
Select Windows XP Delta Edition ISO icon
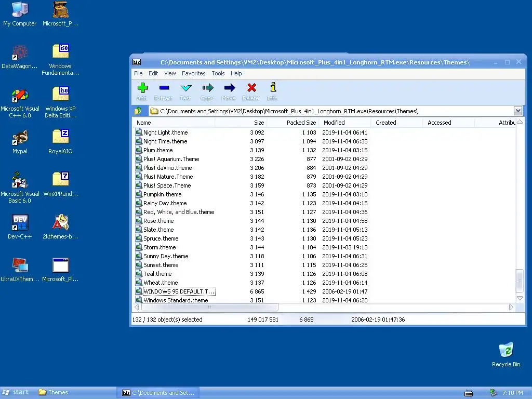click(x=60, y=103)
